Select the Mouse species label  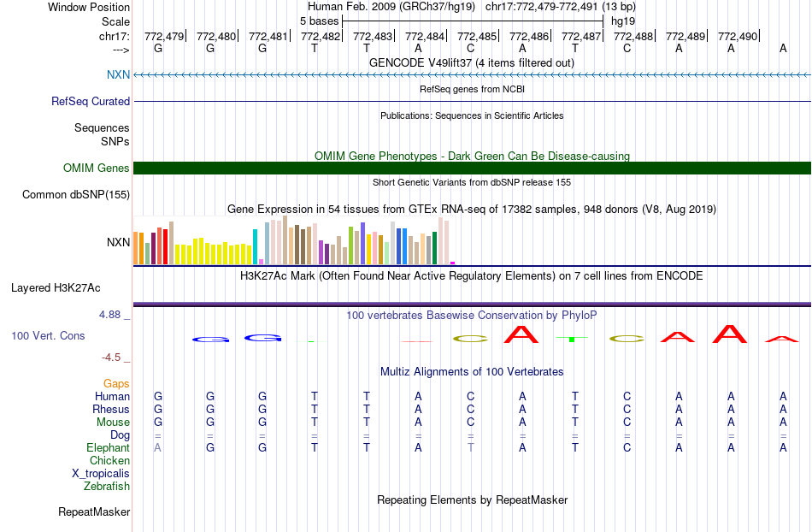(114, 422)
